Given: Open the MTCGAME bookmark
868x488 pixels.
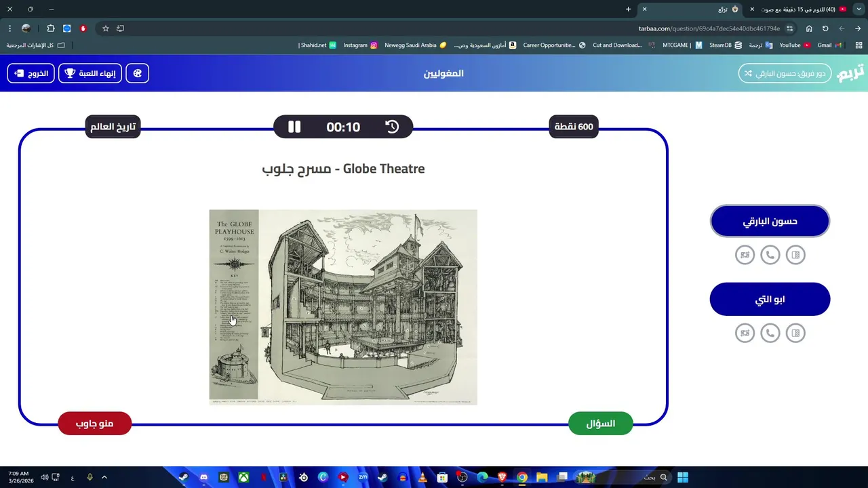Looking at the screenshot, I should pos(682,45).
